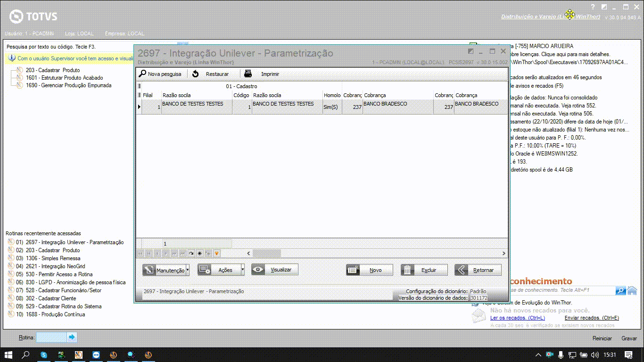Click the taskbar volume icon
Screen dimensions: 644x362
click(x=595, y=354)
